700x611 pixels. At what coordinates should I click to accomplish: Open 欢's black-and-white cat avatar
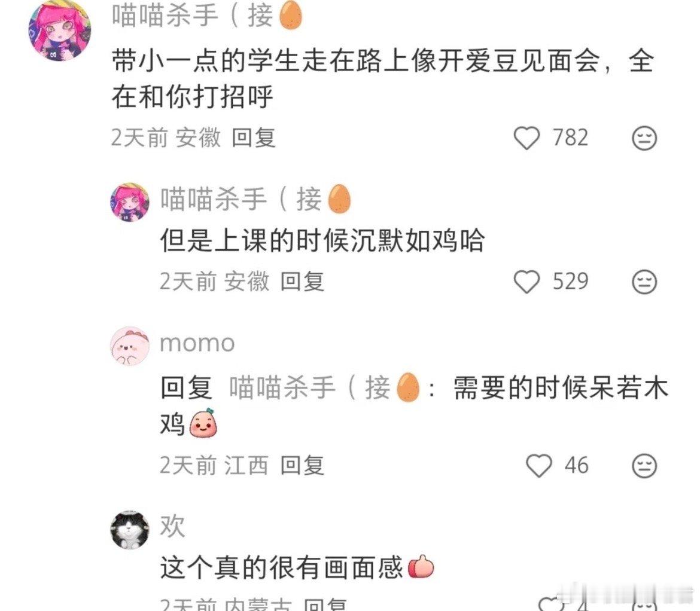pos(130,530)
